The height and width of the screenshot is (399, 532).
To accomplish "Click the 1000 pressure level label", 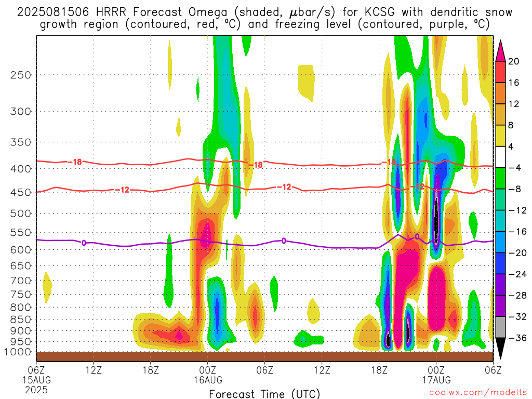I will click(18, 352).
